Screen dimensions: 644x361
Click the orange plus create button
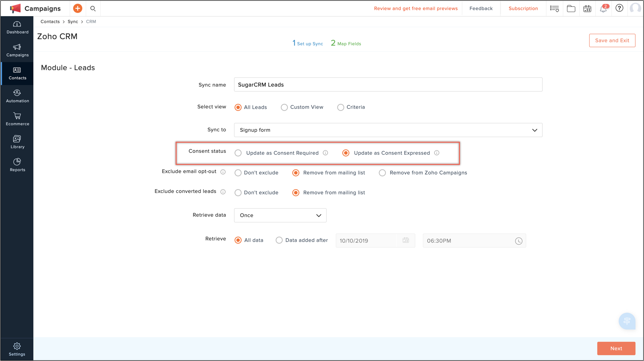pyautogui.click(x=78, y=8)
